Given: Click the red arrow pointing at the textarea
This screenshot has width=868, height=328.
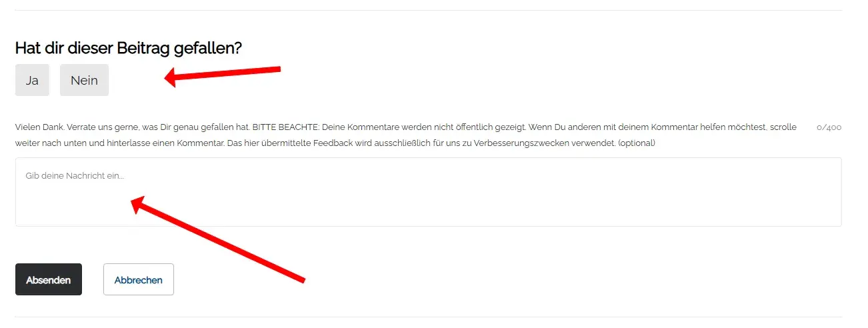Looking at the screenshot, I should click(218, 239).
